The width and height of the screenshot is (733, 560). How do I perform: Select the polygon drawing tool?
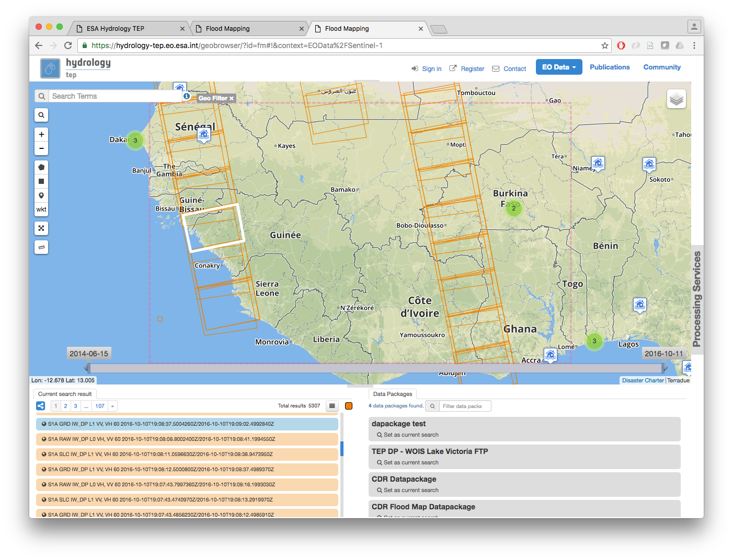tap(41, 167)
